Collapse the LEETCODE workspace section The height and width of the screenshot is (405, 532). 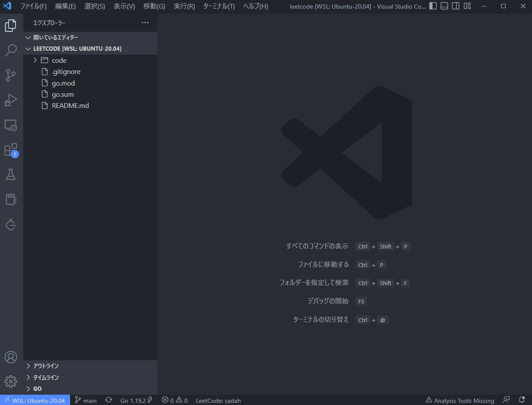pos(90,49)
